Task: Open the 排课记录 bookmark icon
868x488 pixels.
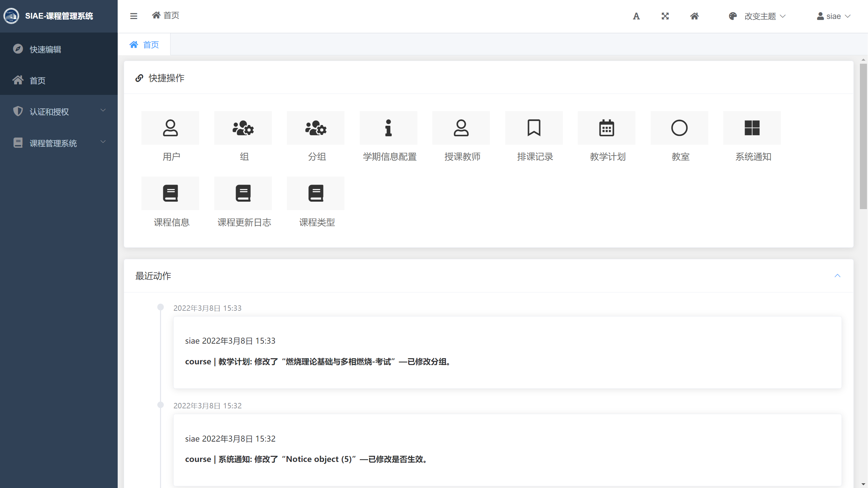Action: pos(534,128)
